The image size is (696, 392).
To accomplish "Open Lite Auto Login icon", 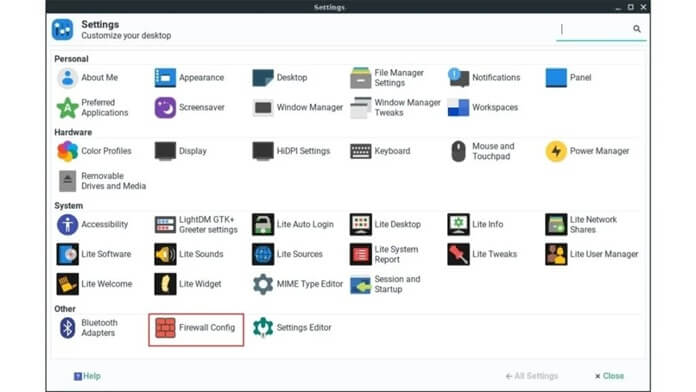I will [x=263, y=225].
